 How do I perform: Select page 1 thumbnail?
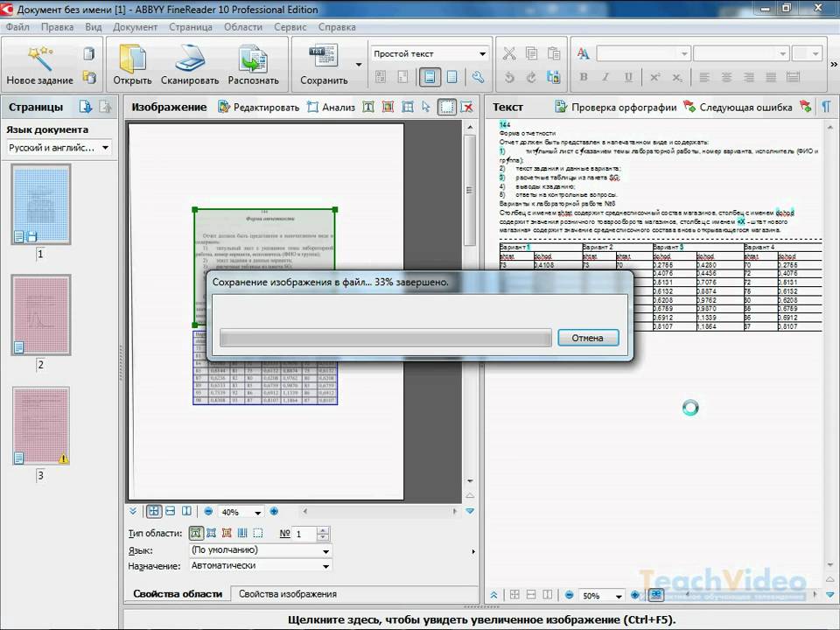click(x=41, y=204)
